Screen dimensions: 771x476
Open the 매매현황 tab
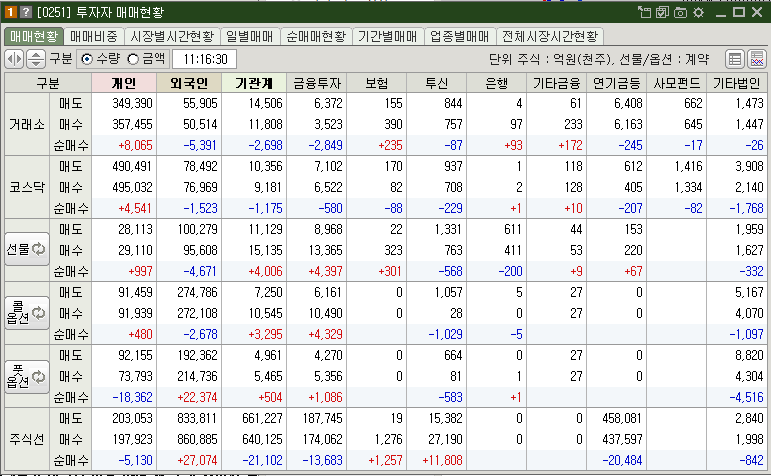pyautogui.click(x=34, y=36)
